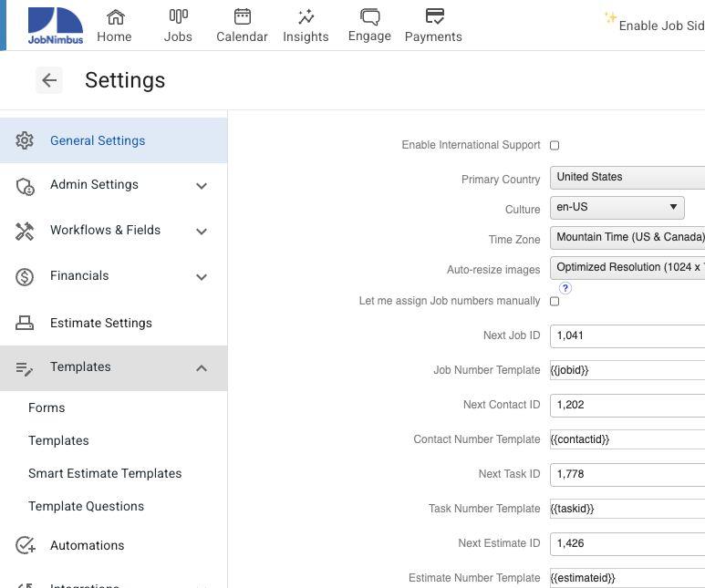Click the JobNimbus logo
The width and height of the screenshot is (705, 588).
click(55, 25)
